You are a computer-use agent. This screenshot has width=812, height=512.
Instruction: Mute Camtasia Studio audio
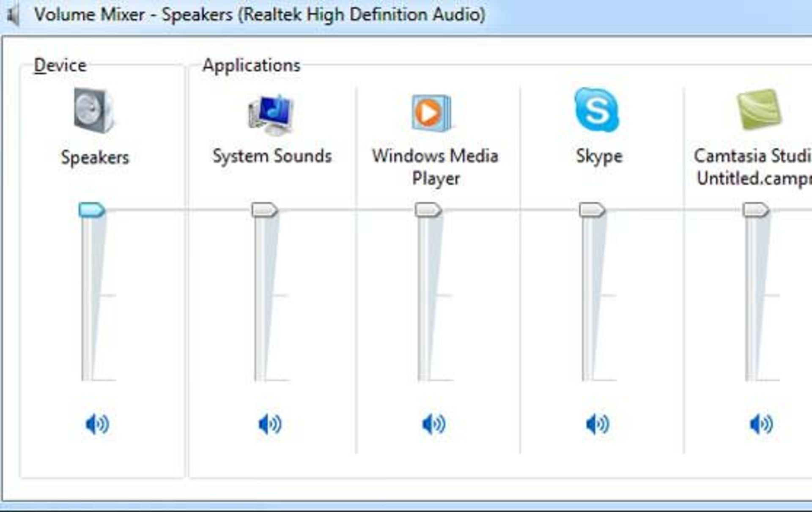(x=761, y=424)
